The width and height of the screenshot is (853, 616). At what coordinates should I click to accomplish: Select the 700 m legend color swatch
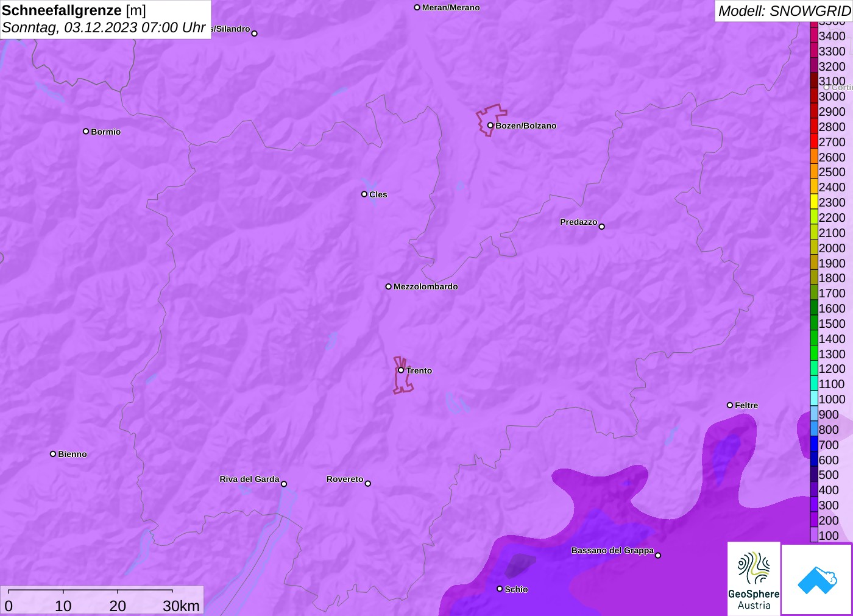pyautogui.click(x=814, y=444)
